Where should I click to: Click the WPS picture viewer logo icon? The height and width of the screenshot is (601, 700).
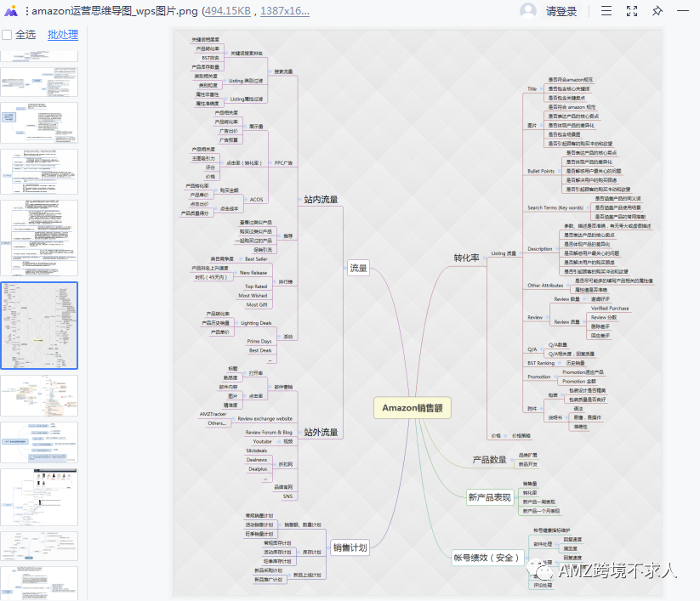tap(11, 11)
